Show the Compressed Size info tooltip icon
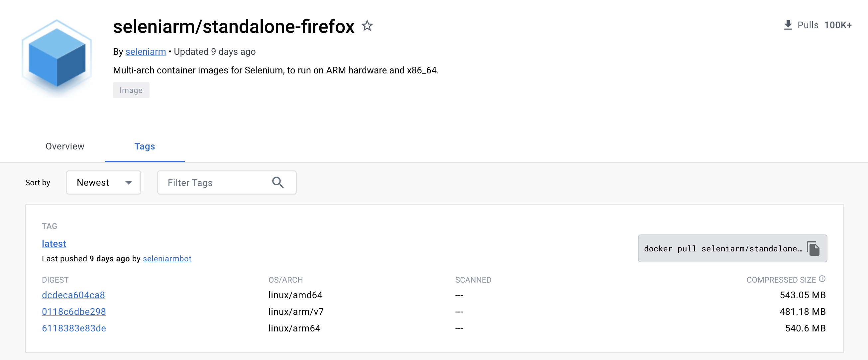 (822, 279)
